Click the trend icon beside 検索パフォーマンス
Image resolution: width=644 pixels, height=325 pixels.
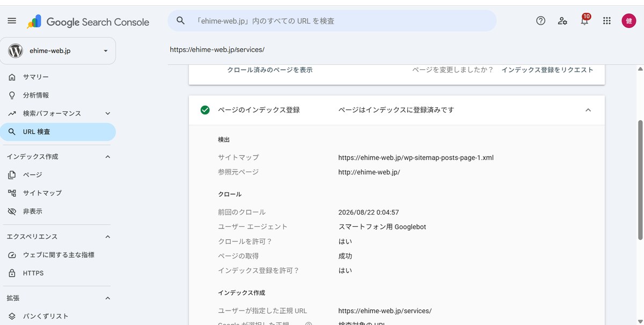12,114
